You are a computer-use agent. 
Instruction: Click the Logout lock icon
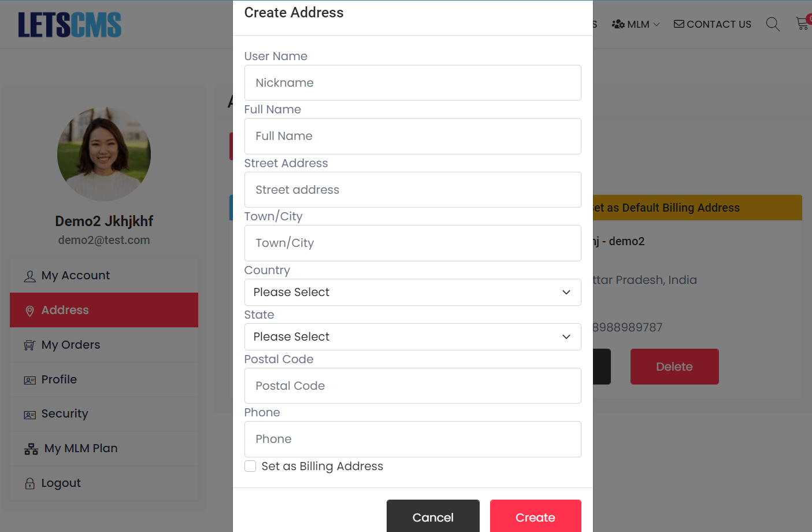pos(30,483)
